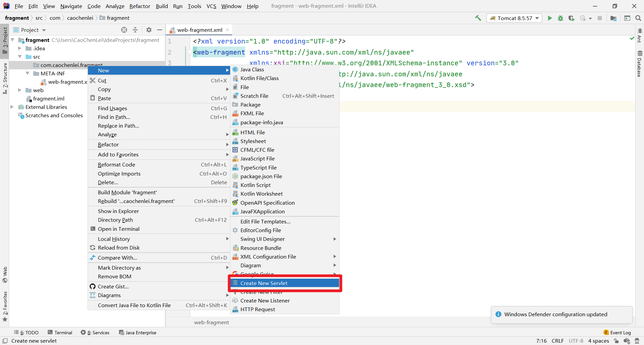
Task: Click the Collapse All icon in Project panel
Action: click(x=135, y=30)
